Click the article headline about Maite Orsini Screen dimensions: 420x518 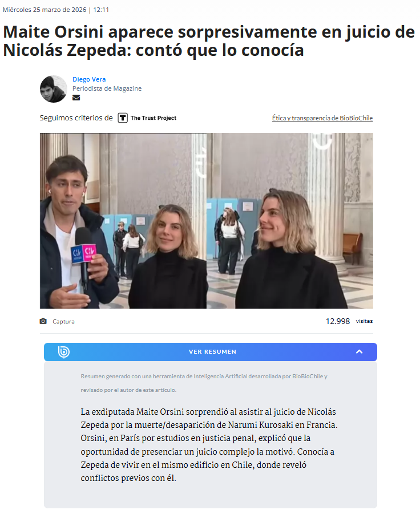[209, 41]
